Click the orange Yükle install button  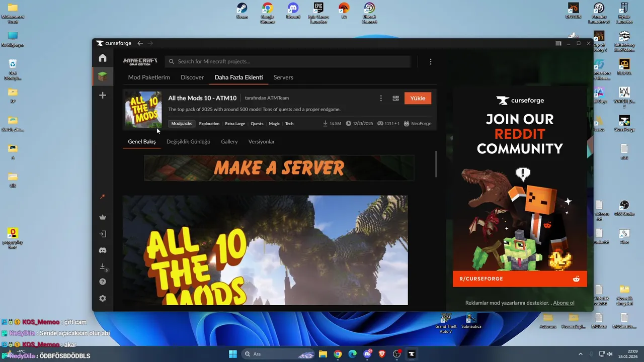[x=418, y=98]
